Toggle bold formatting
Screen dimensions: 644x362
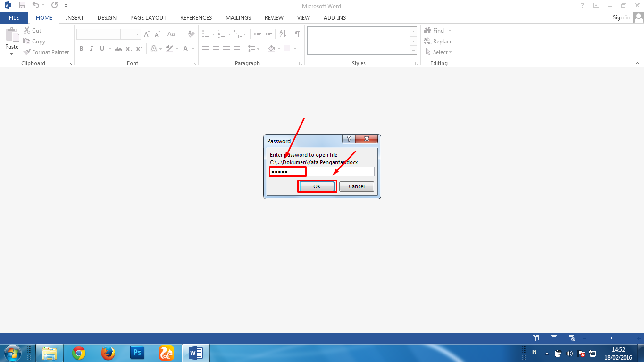[81, 49]
